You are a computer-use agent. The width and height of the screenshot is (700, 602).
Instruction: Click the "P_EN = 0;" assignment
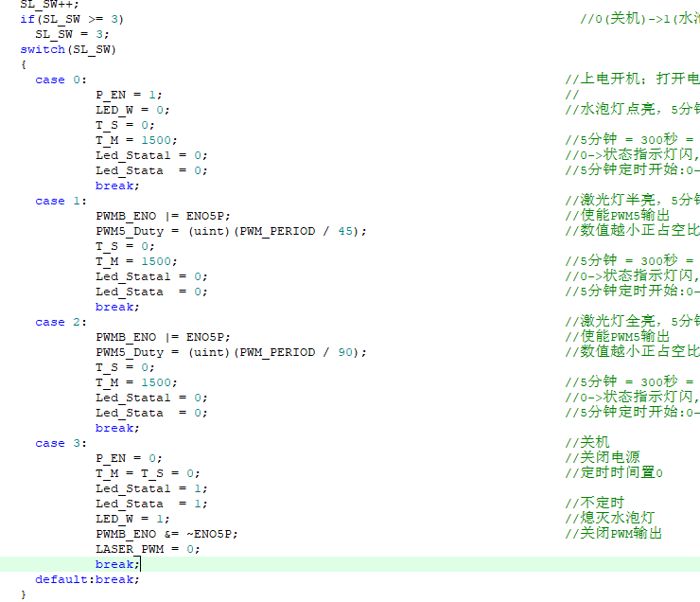[x=129, y=458]
